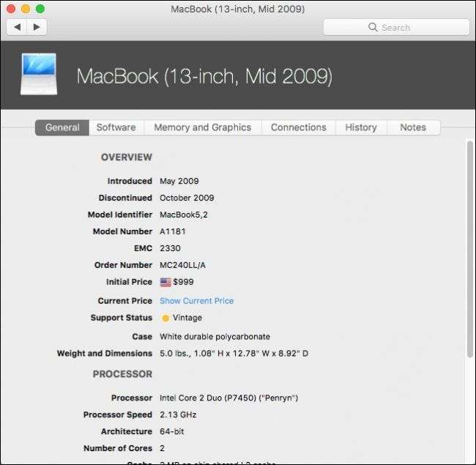The width and height of the screenshot is (476, 465).
Task: Click the Support Status text Vintage
Action: tap(187, 318)
